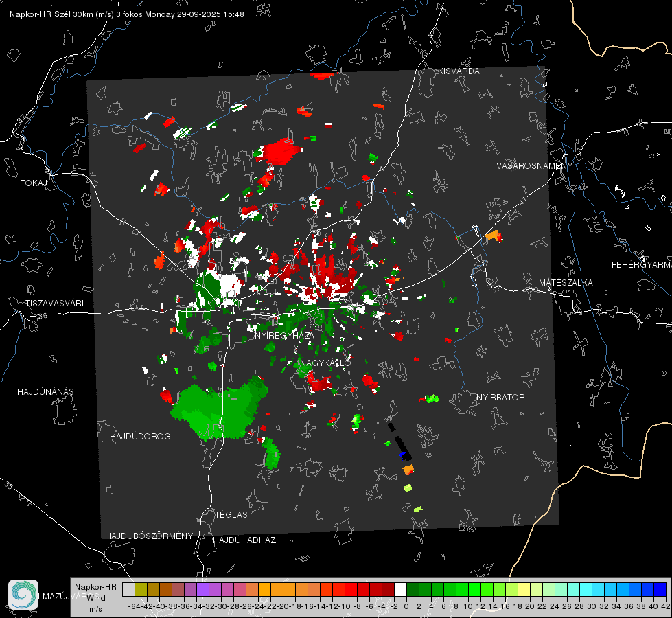
Task: Pick the dark blue 42 m/s swatch
Action: (x=660, y=589)
